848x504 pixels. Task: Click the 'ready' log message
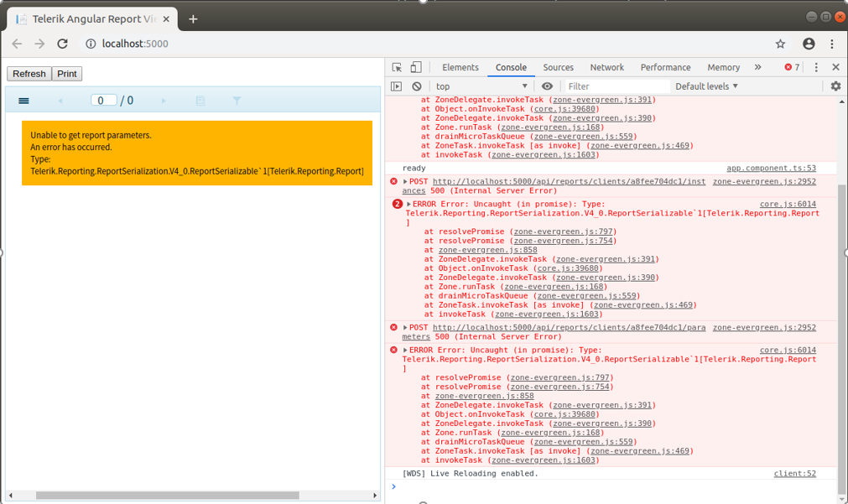pos(414,169)
